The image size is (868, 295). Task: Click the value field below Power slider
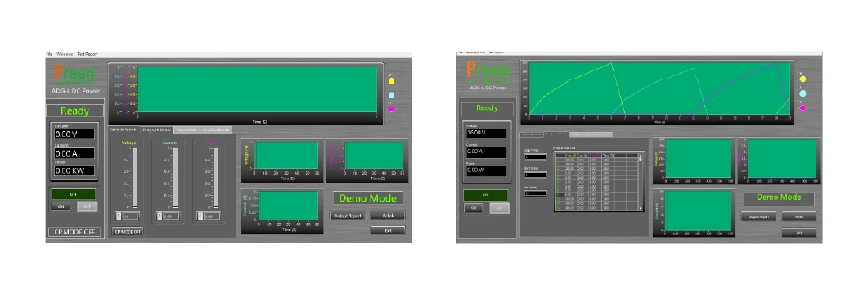click(212, 216)
